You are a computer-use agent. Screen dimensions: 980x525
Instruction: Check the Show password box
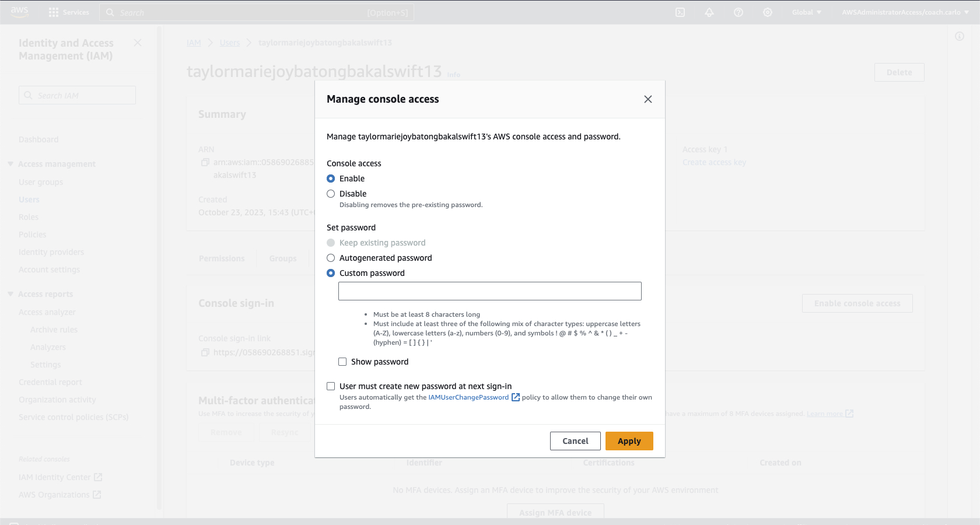pos(342,362)
